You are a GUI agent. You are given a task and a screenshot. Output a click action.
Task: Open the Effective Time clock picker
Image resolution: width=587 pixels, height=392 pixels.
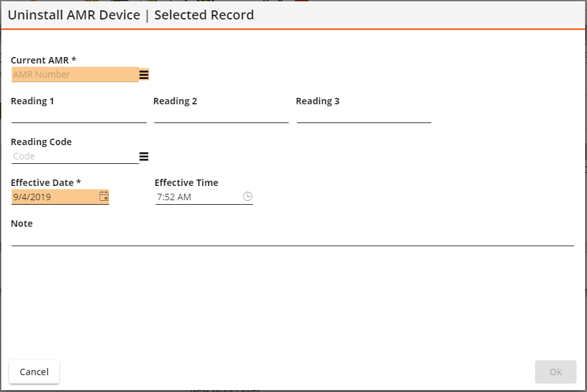coord(248,196)
